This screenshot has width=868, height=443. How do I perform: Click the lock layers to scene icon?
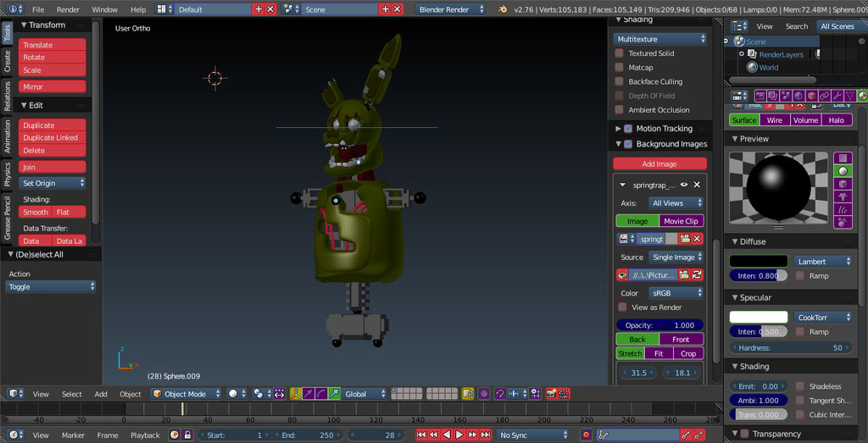[468, 394]
